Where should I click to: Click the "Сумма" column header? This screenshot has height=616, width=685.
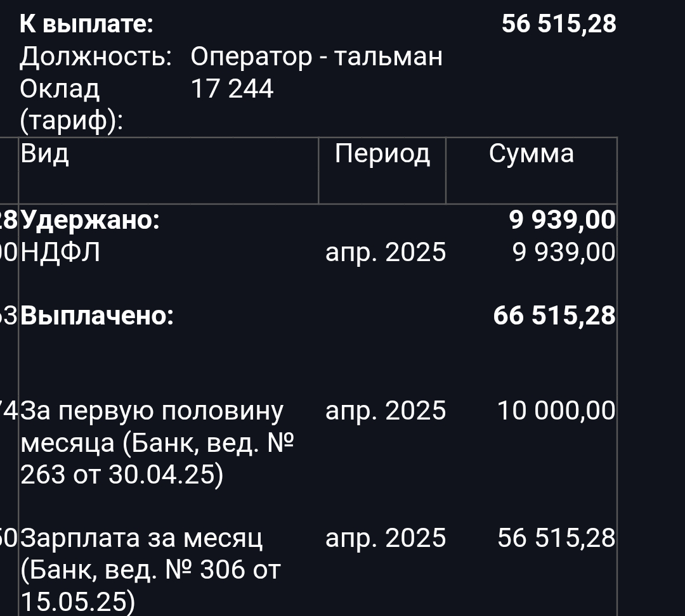point(531,154)
